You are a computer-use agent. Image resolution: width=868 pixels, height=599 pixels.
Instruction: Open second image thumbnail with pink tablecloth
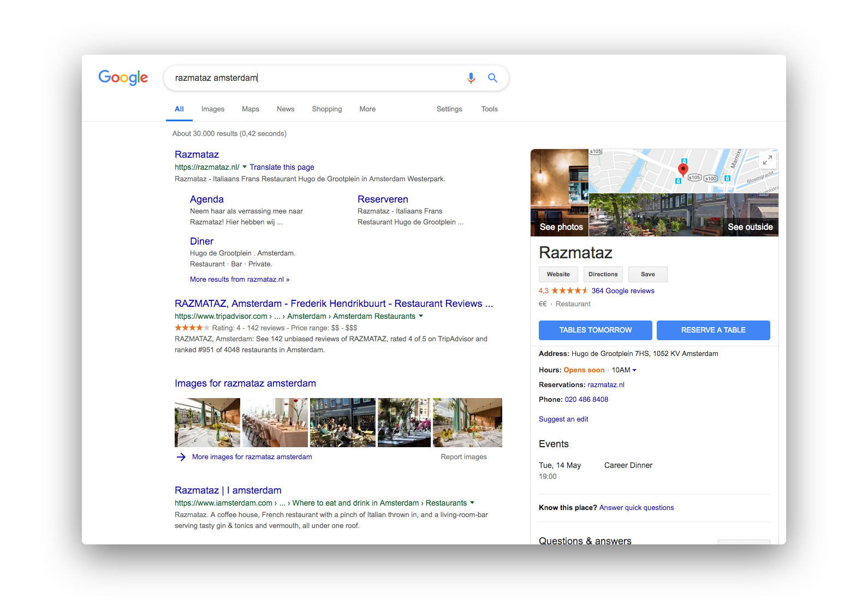(x=275, y=423)
